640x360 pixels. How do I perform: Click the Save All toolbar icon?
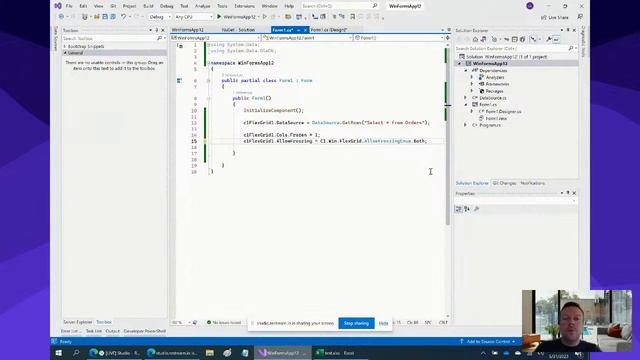(x=113, y=17)
